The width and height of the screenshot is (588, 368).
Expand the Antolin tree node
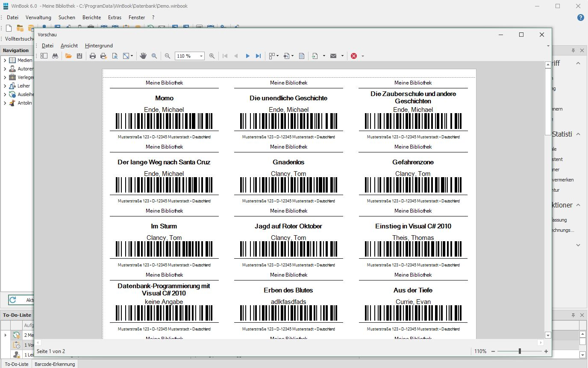tap(5, 103)
